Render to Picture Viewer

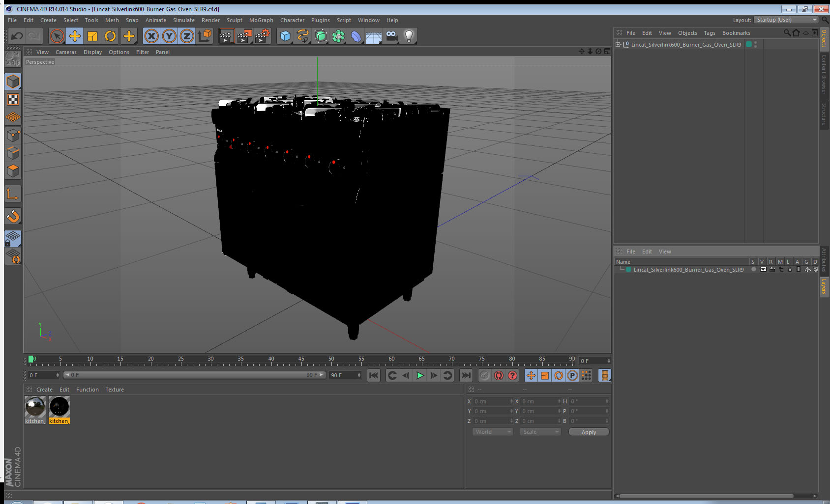[244, 36]
